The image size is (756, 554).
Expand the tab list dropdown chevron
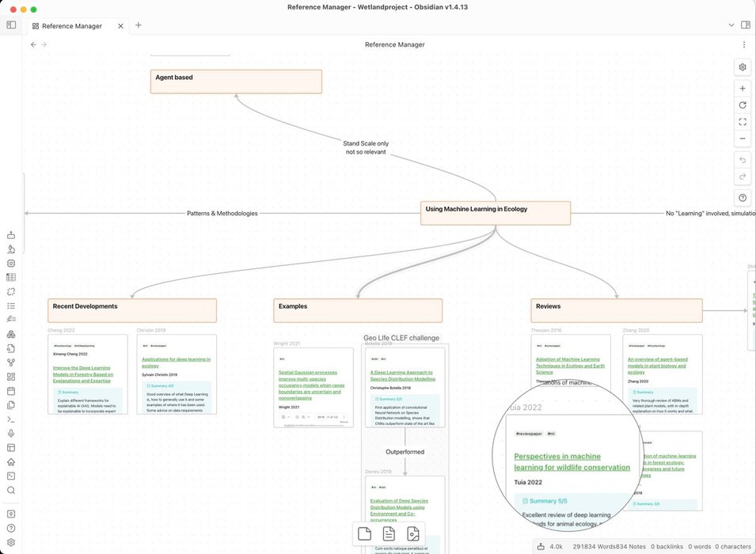coord(731,25)
